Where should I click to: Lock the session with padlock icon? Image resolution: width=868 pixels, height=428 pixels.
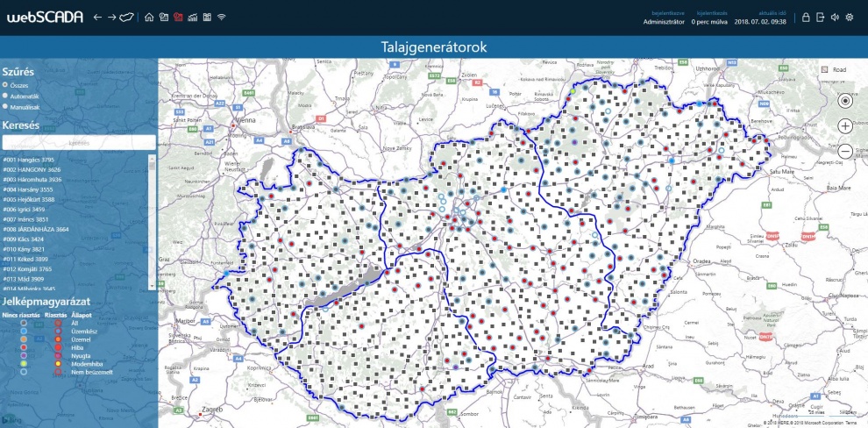(x=806, y=18)
